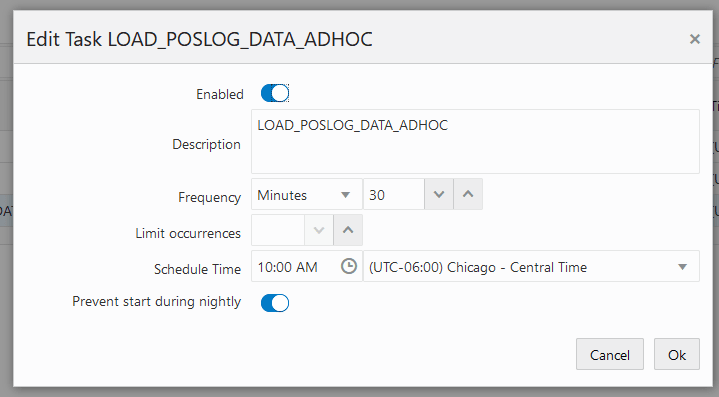Click the Limit occurrences input field

click(278, 230)
